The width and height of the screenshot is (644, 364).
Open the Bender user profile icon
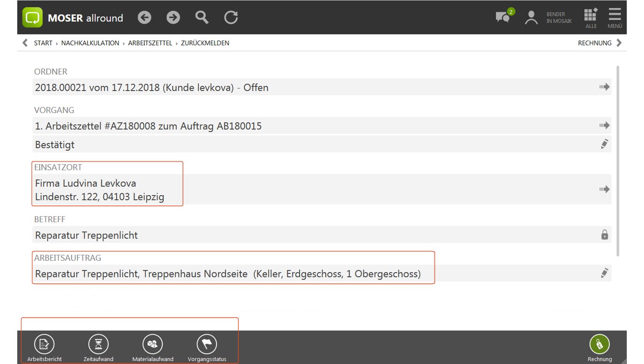click(531, 18)
